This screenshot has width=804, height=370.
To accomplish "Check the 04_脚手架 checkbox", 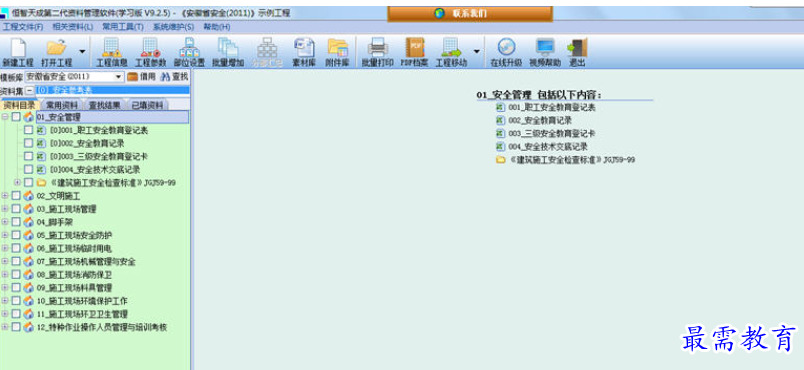I will tap(16, 222).
